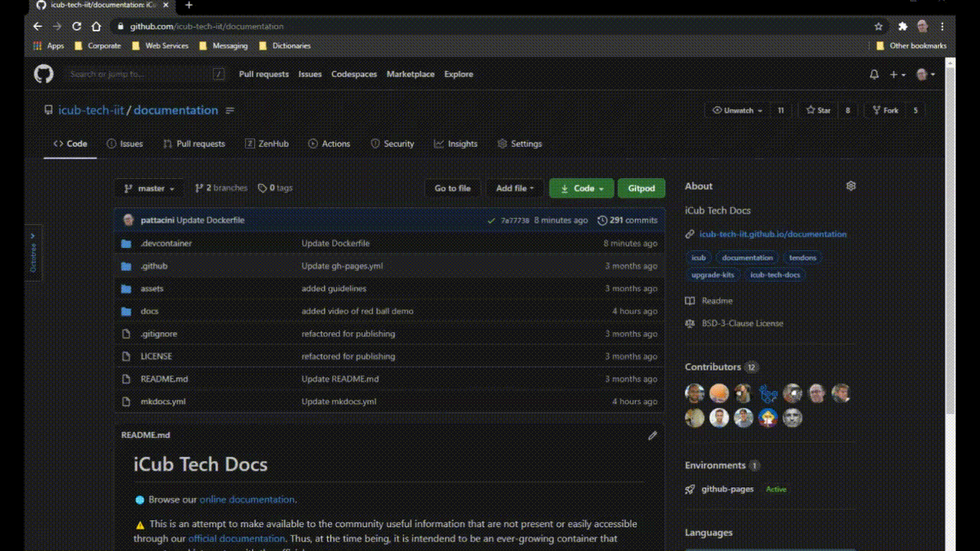The height and width of the screenshot is (551, 980).
Task: Open About section settings gear
Action: pyautogui.click(x=851, y=186)
